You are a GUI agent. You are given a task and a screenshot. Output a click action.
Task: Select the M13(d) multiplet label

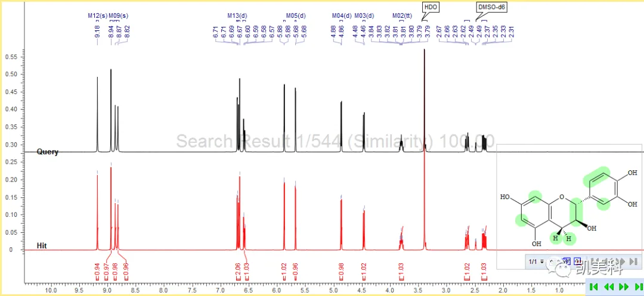click(x=237, y=16)
